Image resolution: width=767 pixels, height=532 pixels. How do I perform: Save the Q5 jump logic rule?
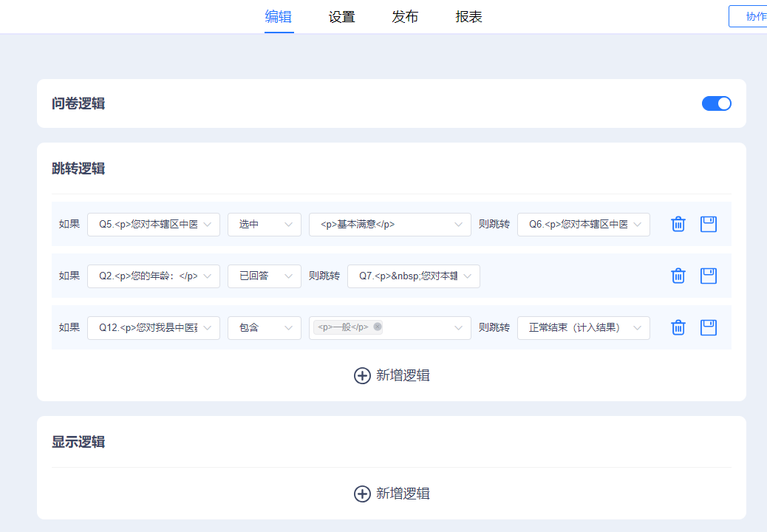point(709,225)
